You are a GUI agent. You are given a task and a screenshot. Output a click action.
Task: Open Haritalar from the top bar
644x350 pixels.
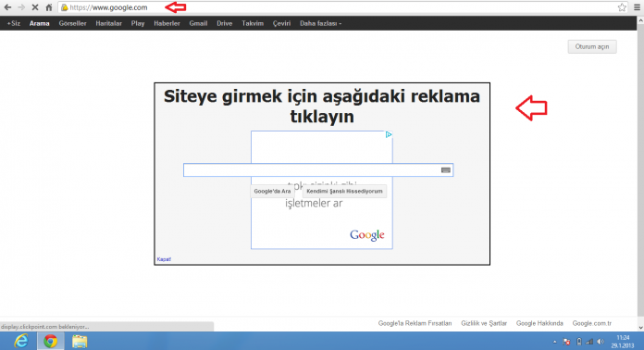[x=109, y=23]
